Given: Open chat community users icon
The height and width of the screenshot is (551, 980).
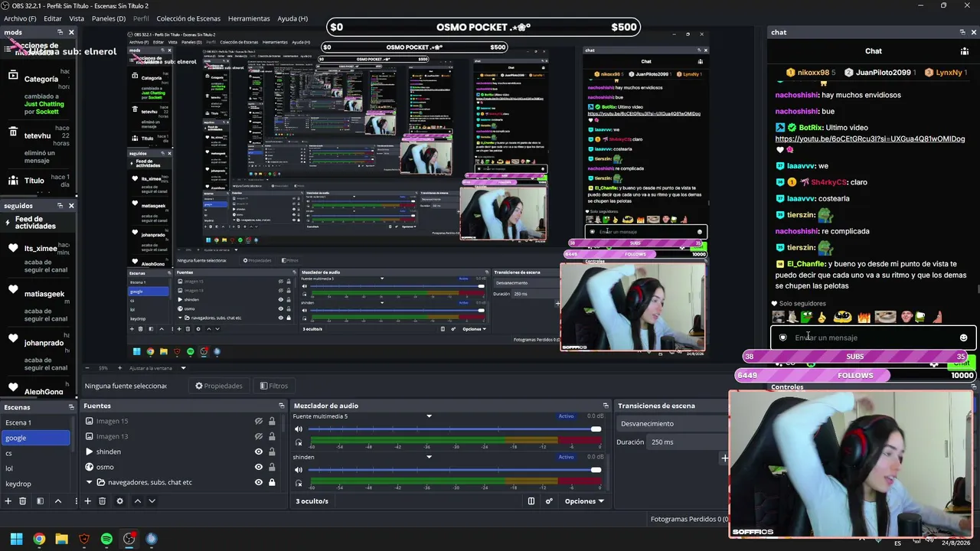Looking at the screenshot, I should (964, 51).
